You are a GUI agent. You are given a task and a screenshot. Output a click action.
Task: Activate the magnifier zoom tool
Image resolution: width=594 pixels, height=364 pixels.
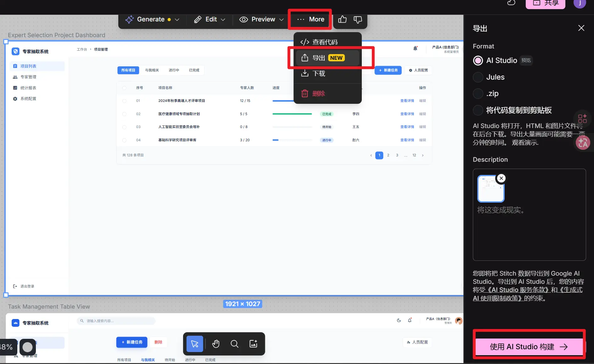(234, 344)
